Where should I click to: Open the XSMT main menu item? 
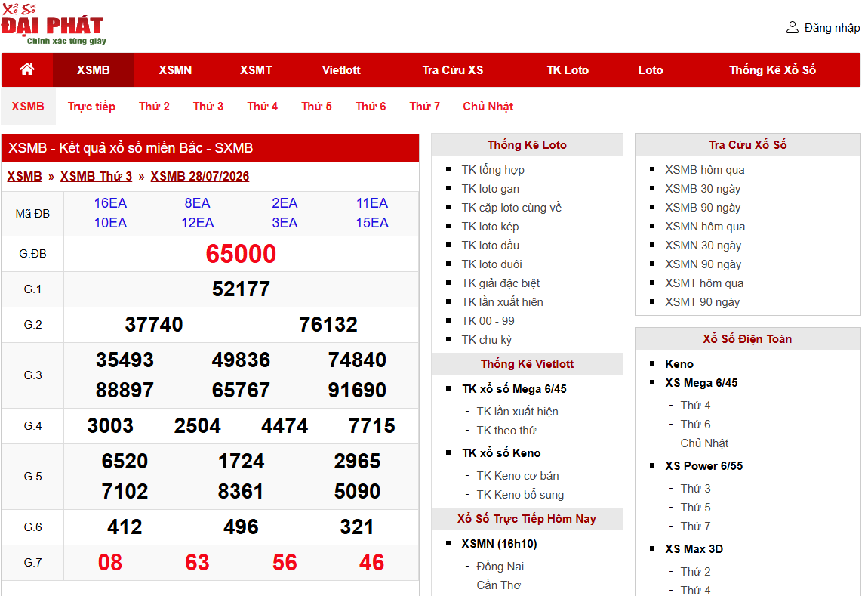pos(256,69)
